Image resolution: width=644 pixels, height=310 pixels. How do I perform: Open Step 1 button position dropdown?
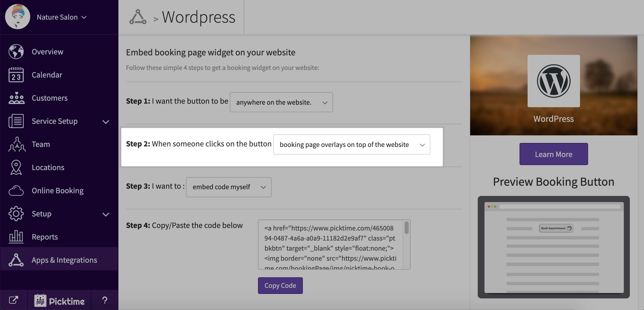pos(281,102)
